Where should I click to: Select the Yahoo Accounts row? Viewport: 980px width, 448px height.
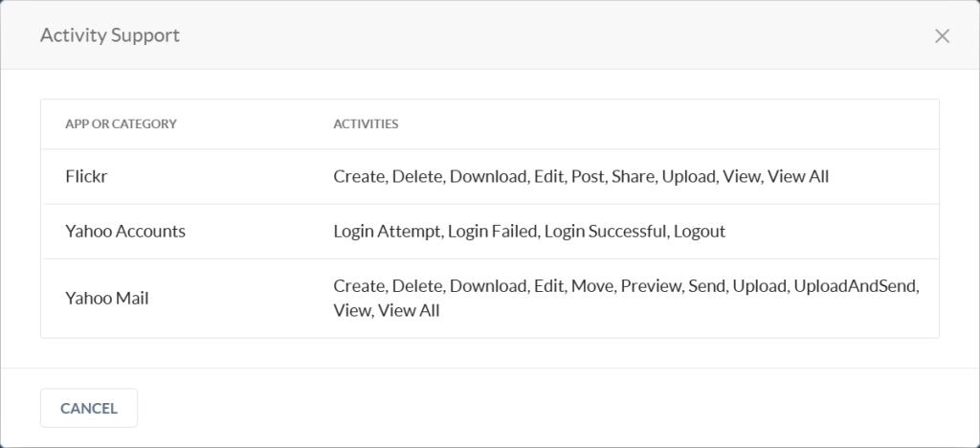[490, 232]
